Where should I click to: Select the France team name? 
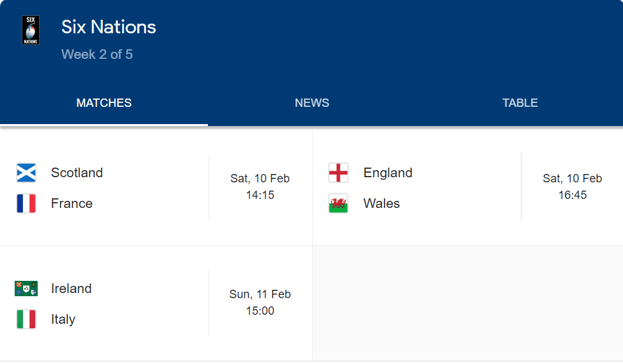point(72,203)
